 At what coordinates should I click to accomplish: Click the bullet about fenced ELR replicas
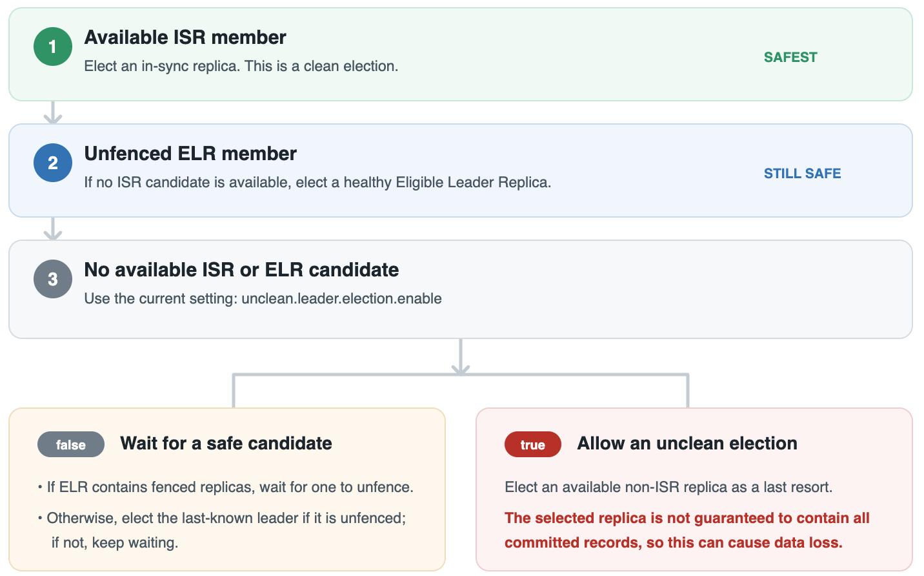pos(226,487)
